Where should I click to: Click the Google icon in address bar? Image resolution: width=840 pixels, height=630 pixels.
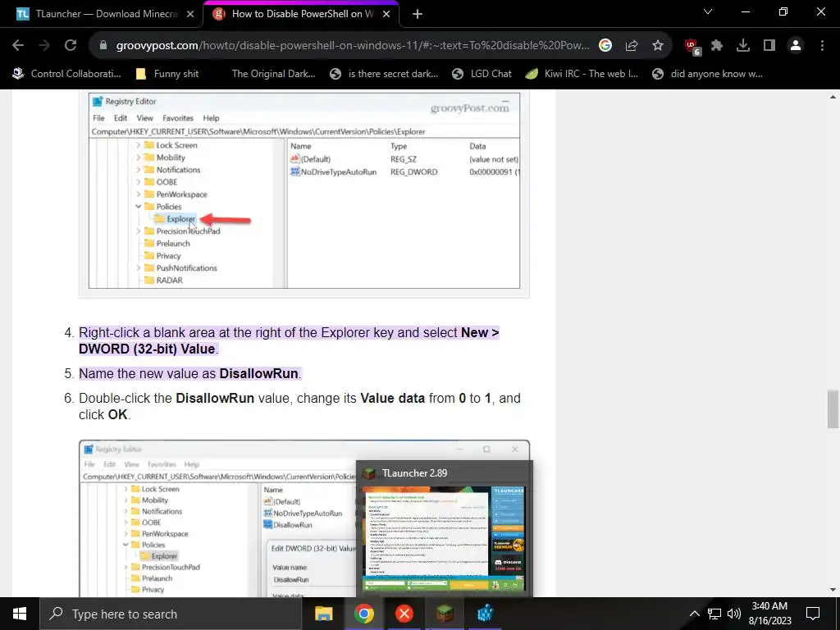[x=605, y=46]
